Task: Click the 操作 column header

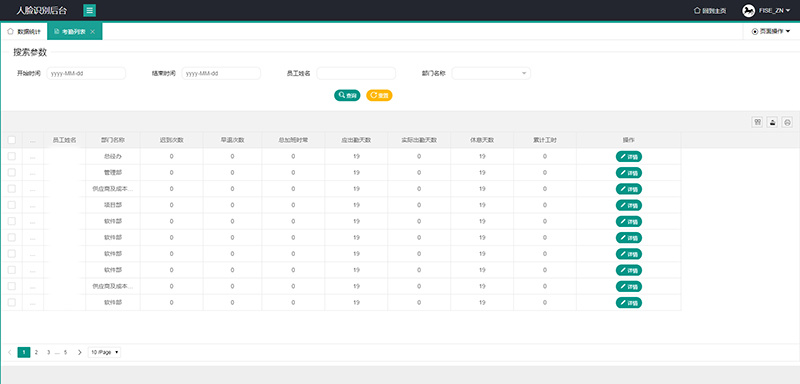Action: [x=629, y=140]
